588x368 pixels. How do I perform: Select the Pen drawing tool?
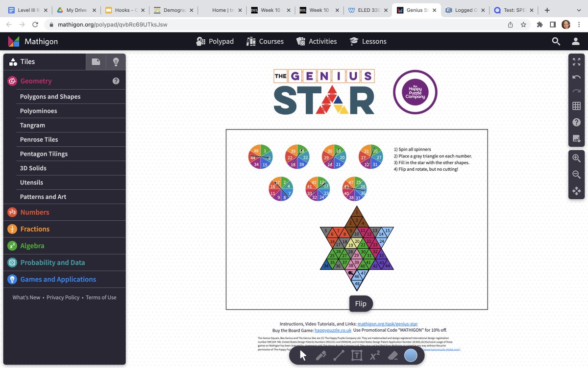pyautogui.click(x=321, y=355)
